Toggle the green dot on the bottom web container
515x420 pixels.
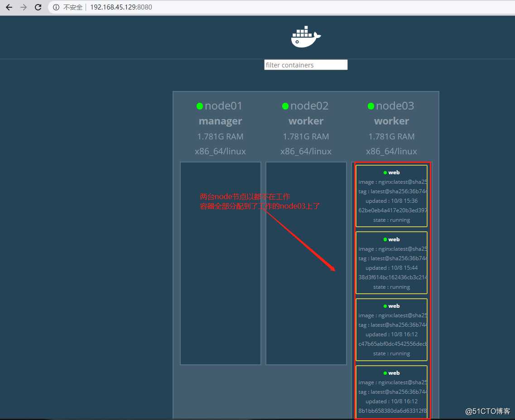coord(386,373)
